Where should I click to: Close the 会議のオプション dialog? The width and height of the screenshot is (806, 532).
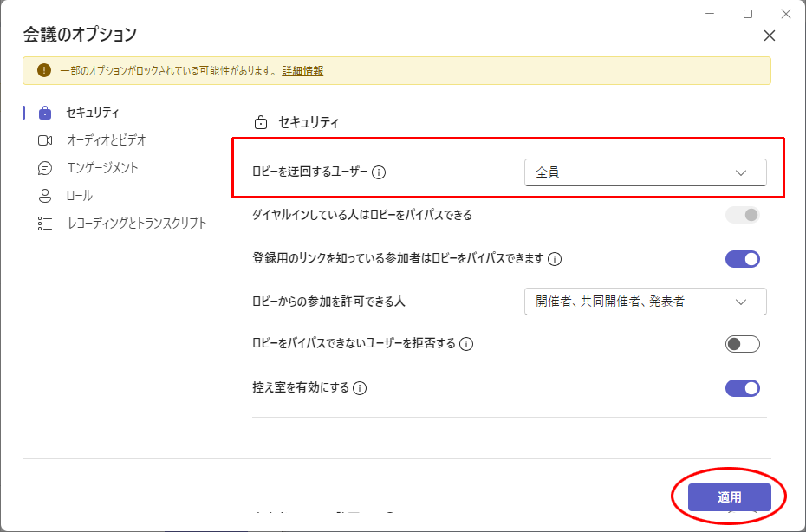(x=770, y=36)
